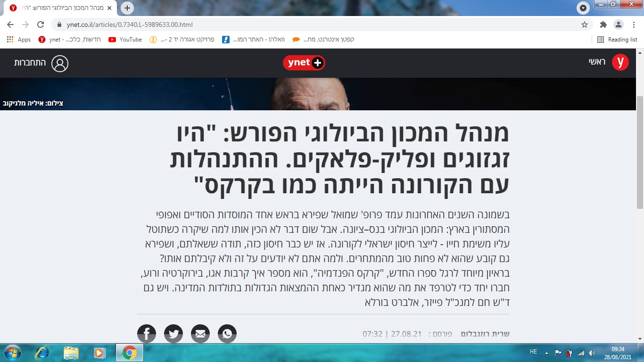Bookmark this page with star icon
The image size is (644, 362).
[x=585, y=25]
